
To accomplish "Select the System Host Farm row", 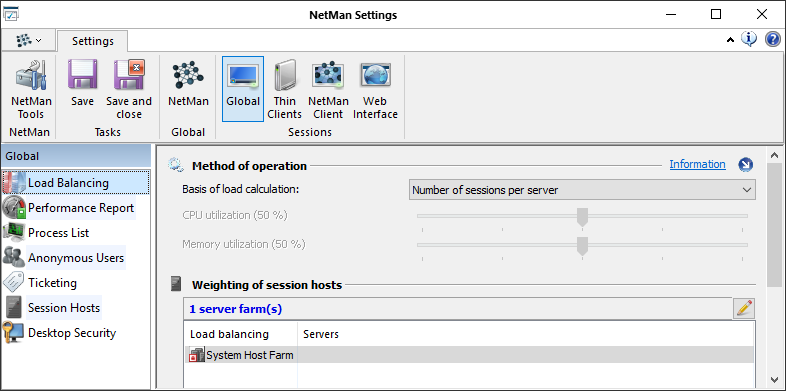I will [469, 355].
